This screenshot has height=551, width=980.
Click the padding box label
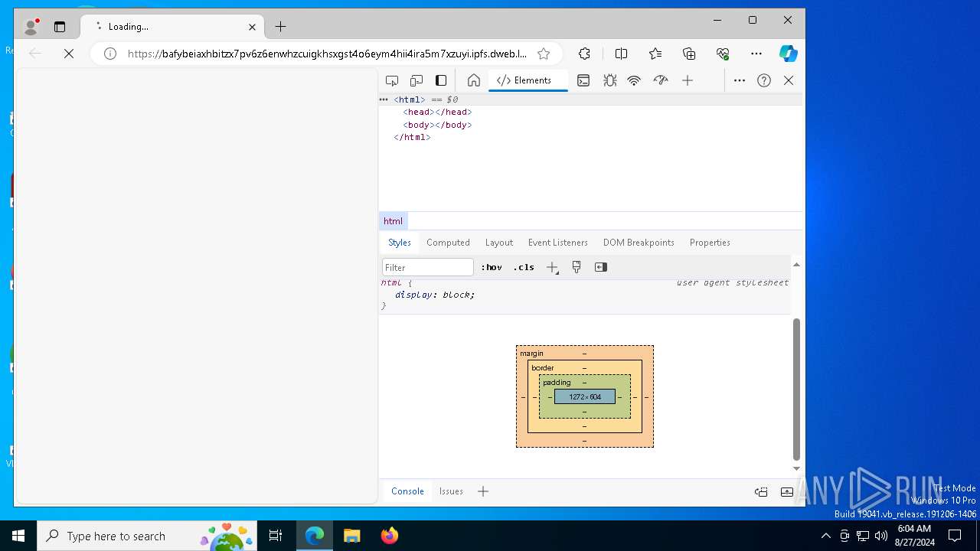(x=557, y=383)
